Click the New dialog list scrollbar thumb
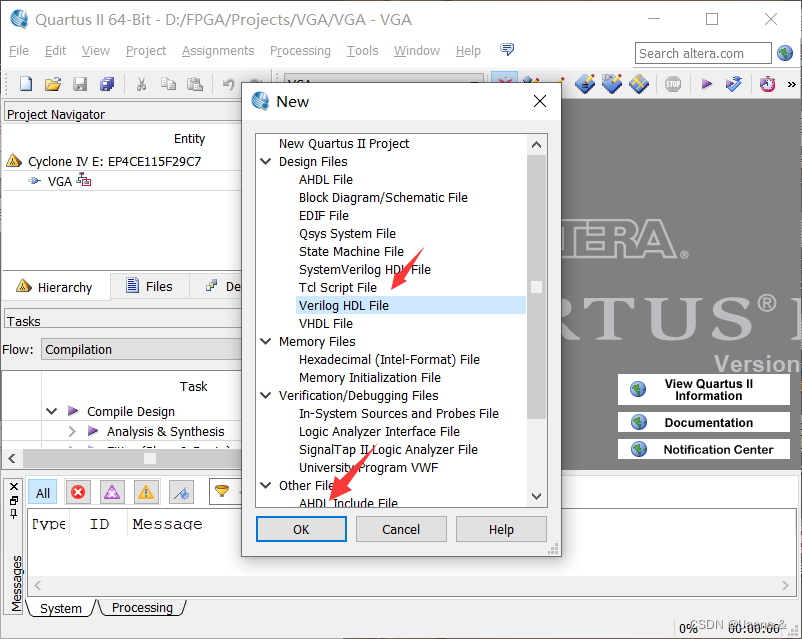 537,287
